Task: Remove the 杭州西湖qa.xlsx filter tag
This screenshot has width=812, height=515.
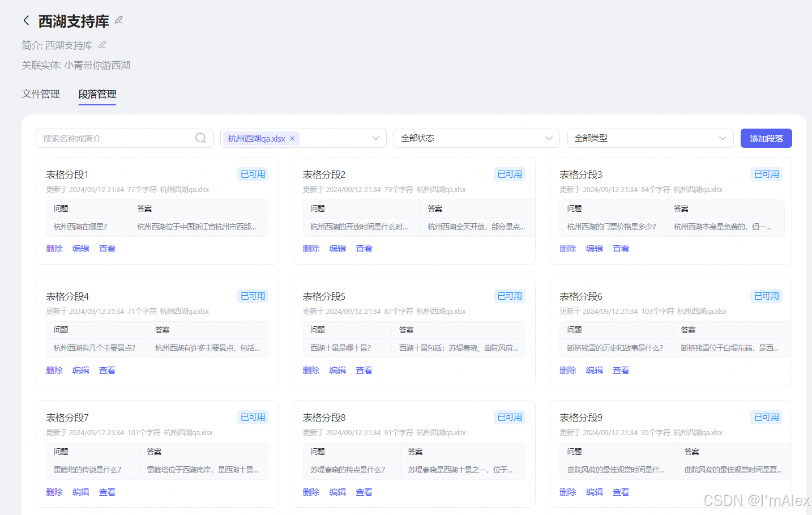Action: pyautogui.click(x=292, y=138)
